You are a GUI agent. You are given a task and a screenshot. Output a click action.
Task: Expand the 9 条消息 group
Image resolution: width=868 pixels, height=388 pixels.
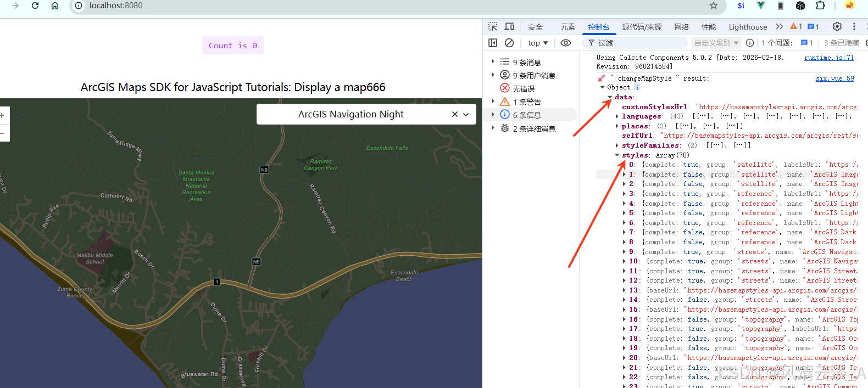(x=493, y=61)
